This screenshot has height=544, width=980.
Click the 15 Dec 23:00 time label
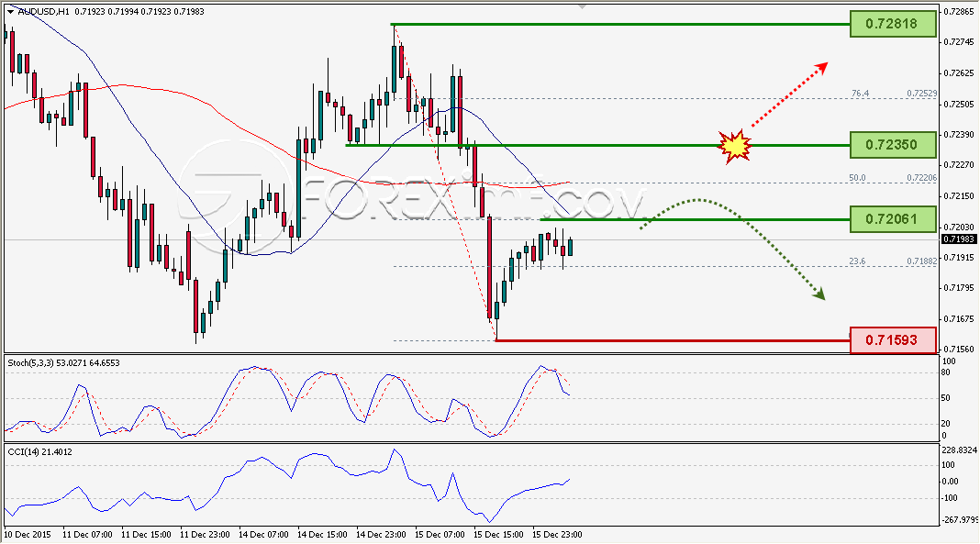pos(557,535)
